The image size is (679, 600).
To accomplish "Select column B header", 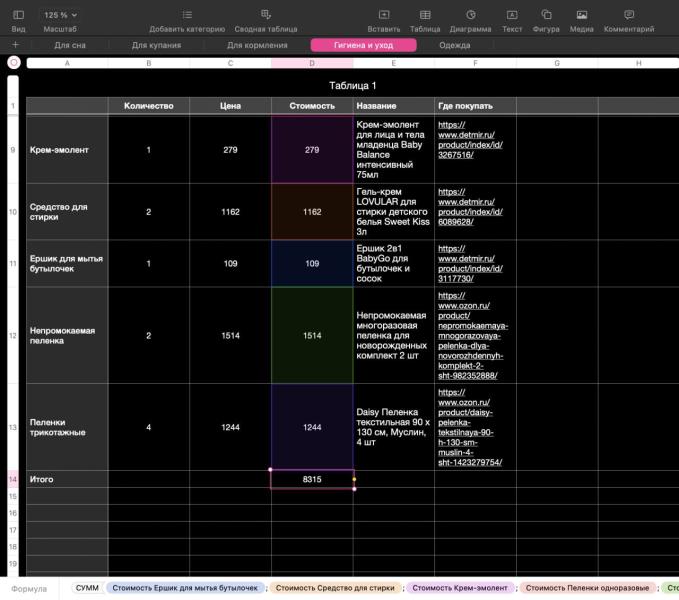I will click(149, 63).
